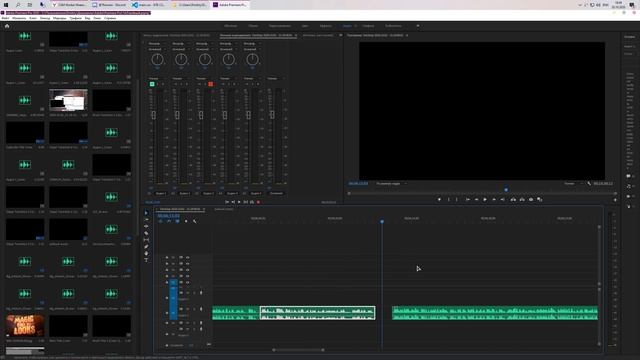Screen dimensions: 640x360
Task: Select the Track Select Forward tool
Action: tap(146, 220)
